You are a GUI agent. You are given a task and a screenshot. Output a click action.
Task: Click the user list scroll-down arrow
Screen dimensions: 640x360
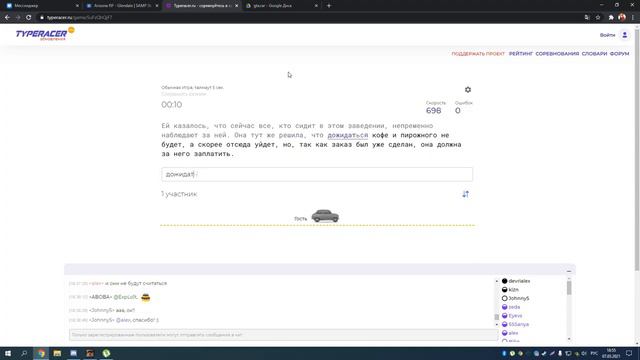click(x=569, y=339)
